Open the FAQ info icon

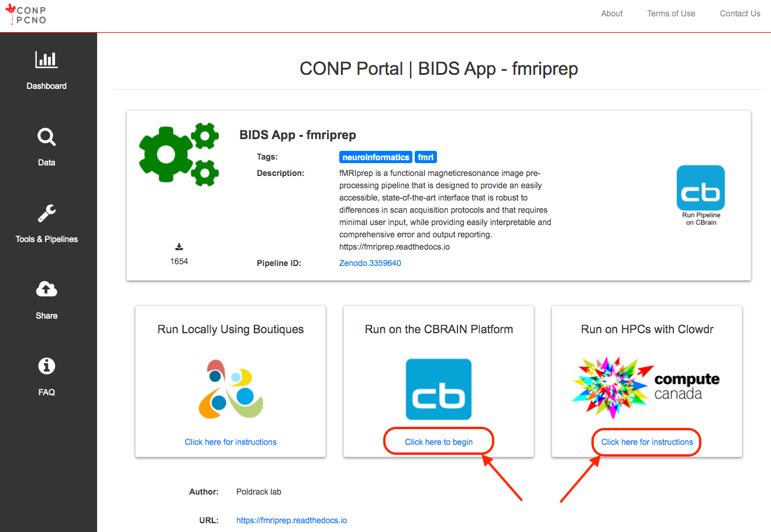[46, 365]
